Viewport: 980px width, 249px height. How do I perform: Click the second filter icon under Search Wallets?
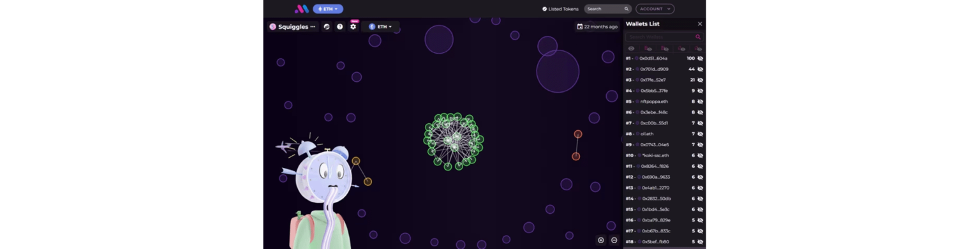click(648, 49)
